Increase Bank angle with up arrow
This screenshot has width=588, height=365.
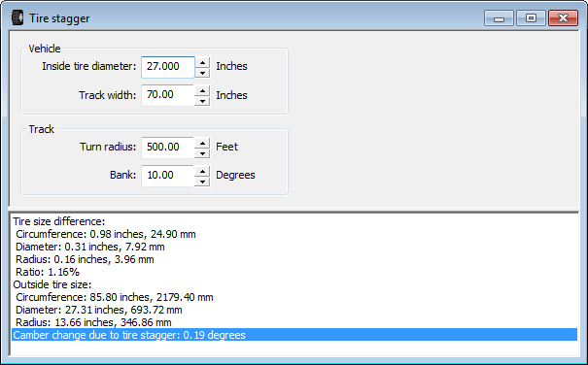click(x=202, y=171)
